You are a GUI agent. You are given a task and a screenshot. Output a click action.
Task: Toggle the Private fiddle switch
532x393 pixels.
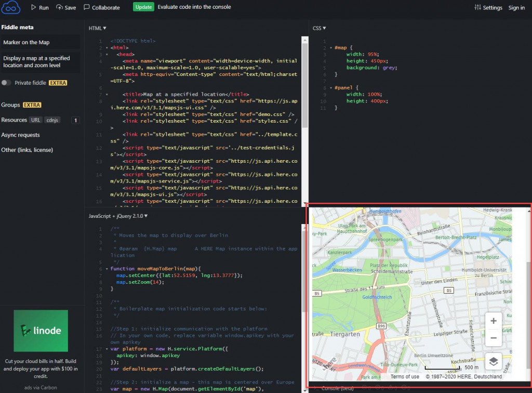6,83
